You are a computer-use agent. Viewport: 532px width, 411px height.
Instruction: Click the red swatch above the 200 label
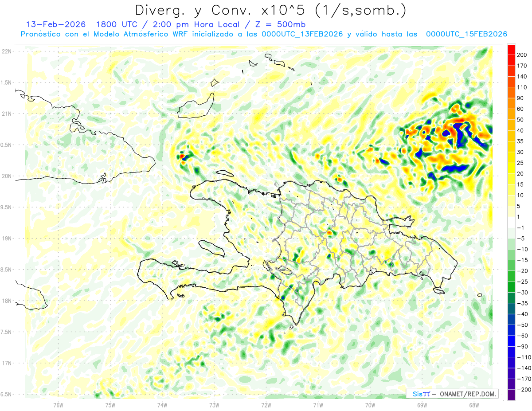tap(511, 49)
